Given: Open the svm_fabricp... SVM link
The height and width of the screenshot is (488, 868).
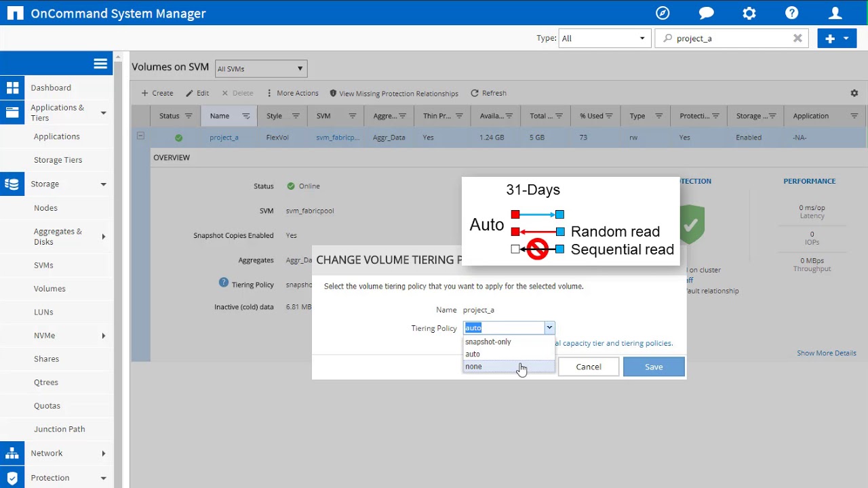Looking at the screenshot, I should click(x=338, y=137).
